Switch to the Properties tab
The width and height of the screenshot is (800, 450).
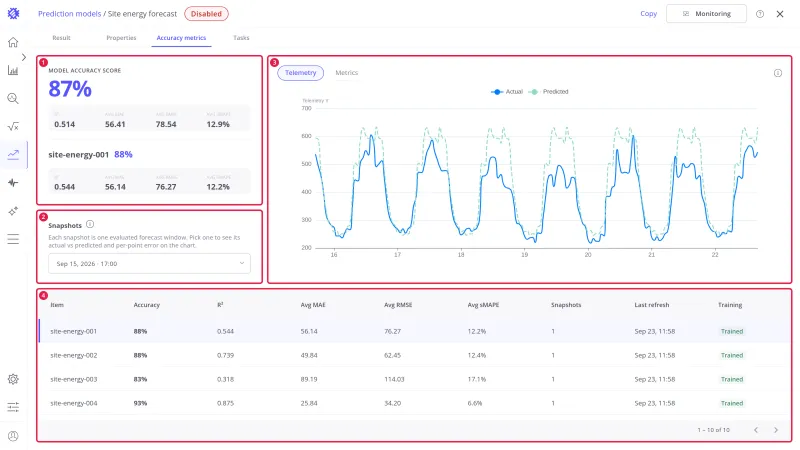click(121, 38)
